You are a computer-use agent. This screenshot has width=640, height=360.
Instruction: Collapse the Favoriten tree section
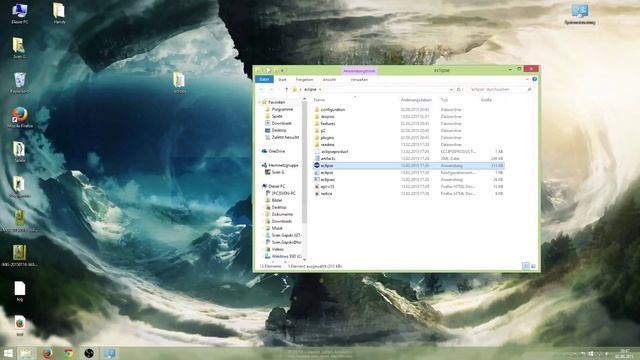click(260, 102)
